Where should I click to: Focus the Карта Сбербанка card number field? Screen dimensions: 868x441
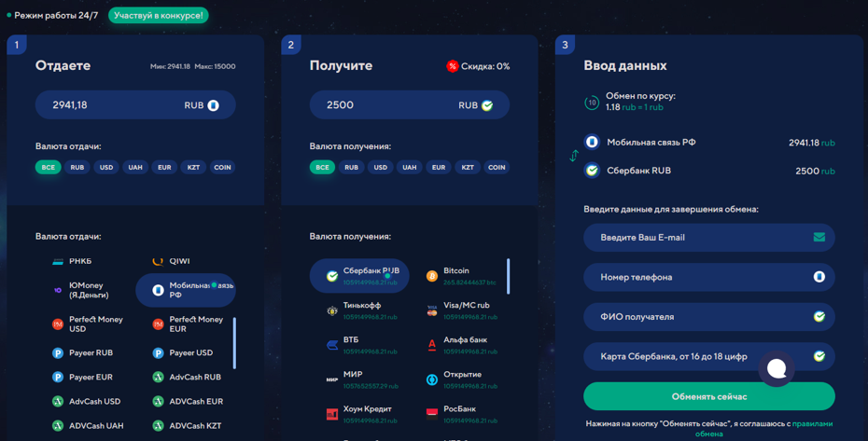(x=709, y=356)
